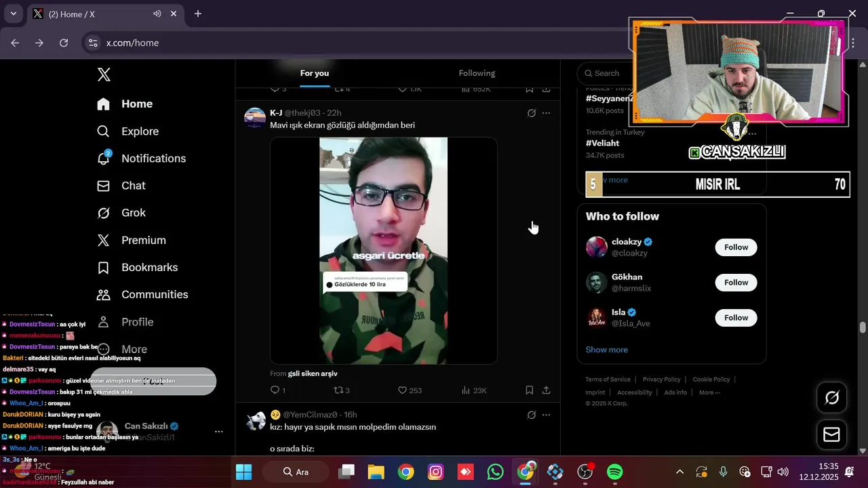Switch to the For you tab
This screenshot has width=868, height=488.
[315, 73]
